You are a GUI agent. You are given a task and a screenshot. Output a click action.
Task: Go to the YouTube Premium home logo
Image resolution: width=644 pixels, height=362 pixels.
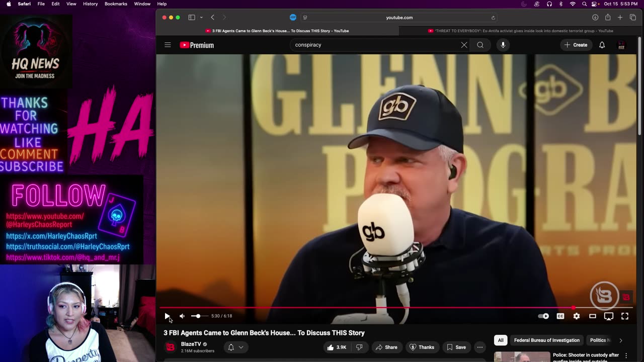(x=197, y=45)
